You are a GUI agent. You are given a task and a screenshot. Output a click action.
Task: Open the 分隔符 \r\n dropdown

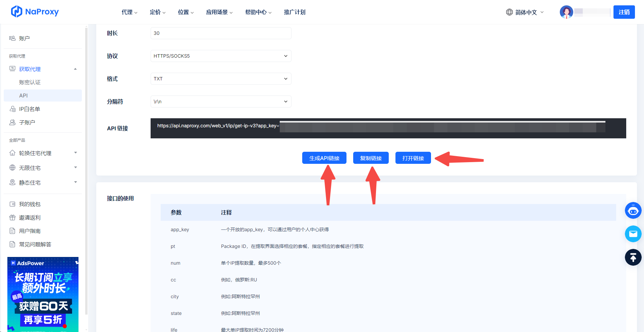pos(221,102)
